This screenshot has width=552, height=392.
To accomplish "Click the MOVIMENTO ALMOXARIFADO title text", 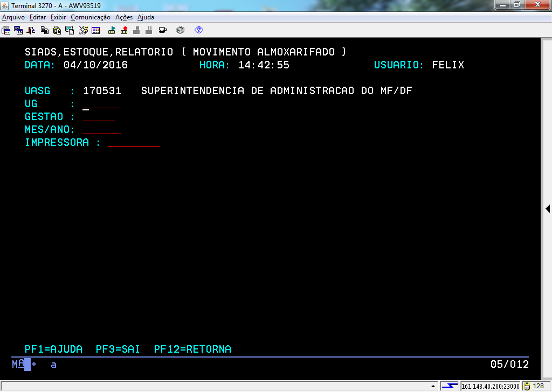I will tap(264, 52).
